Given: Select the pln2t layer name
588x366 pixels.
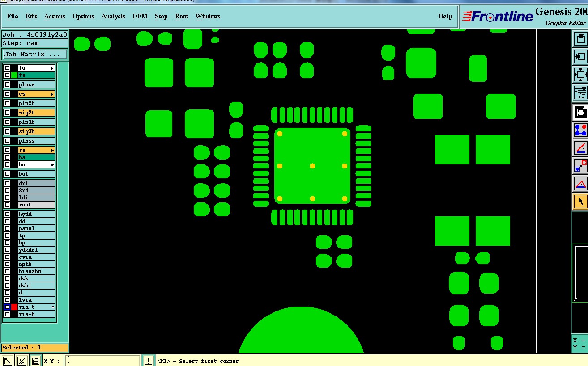Looking at the screenshot, I should click(x=36, y=103).
